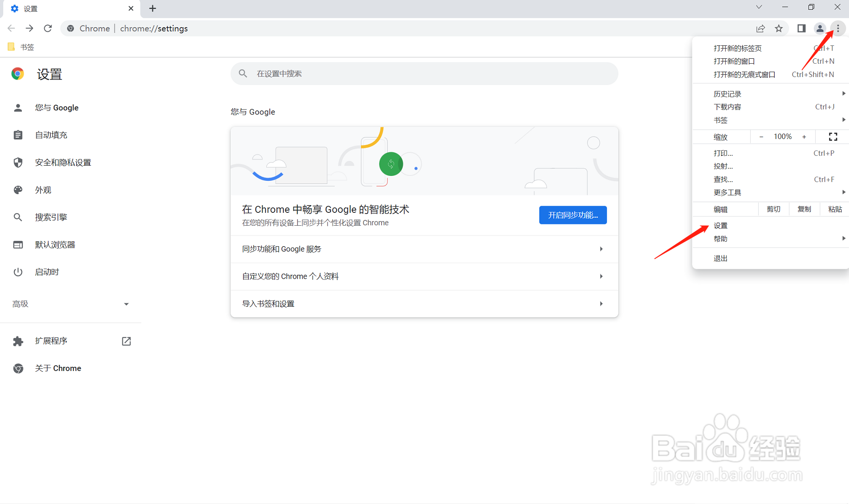Select 打开新的无痕式窗口 menu item
849x504 pixels.
point(771,74)
